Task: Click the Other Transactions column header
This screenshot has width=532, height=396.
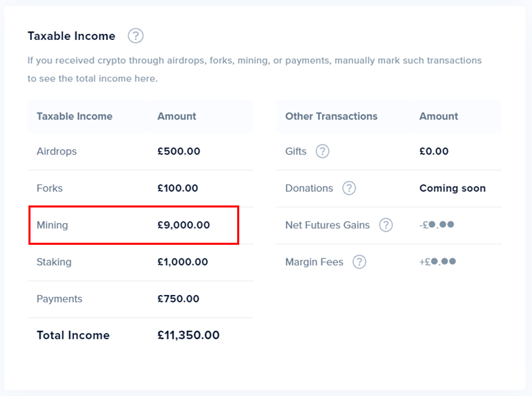Action: tap(331, 116)
